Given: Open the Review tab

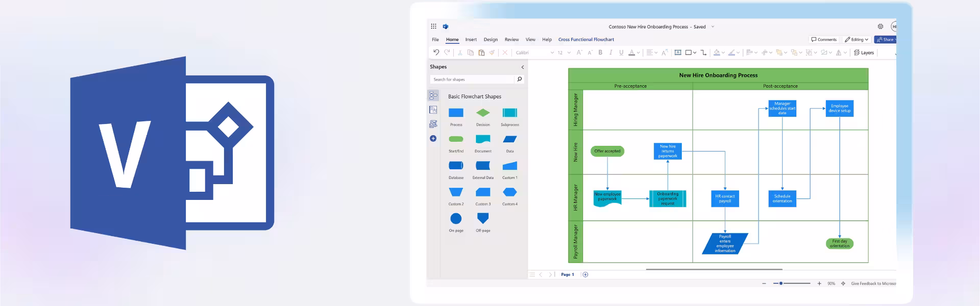Looking at the screenshot, I should 511,39.
